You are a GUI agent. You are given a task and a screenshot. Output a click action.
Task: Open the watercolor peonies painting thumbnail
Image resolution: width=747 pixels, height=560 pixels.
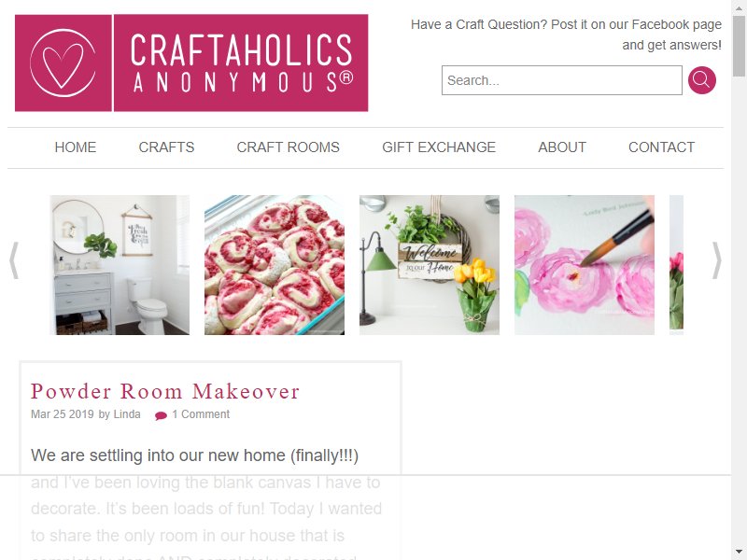click(585, 265)
